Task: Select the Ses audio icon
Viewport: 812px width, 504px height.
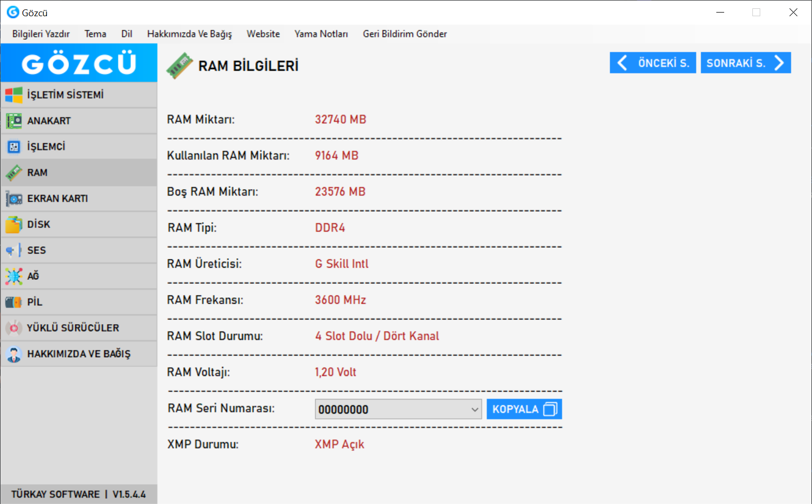Action: (14, 250)
